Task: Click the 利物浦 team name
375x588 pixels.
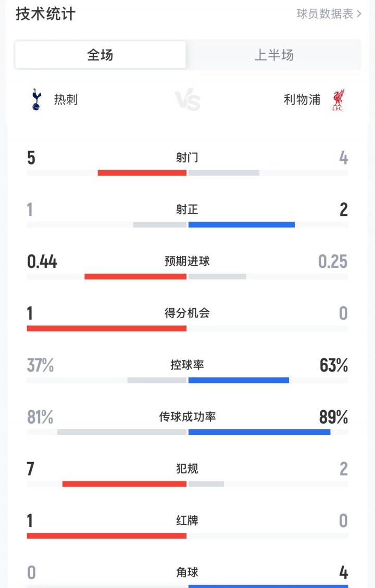Action: tap(302, 99)
